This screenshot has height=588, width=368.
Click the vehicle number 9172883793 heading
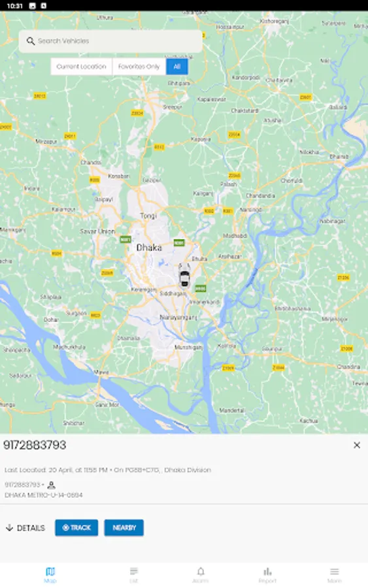35,445
